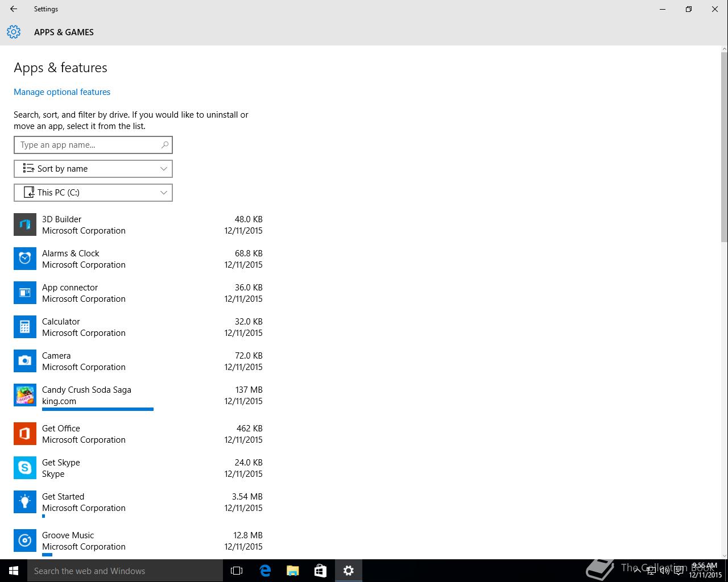
Task: Click the 68.8 KB size value
Action: pyautogui.click(x=249, y=253)
